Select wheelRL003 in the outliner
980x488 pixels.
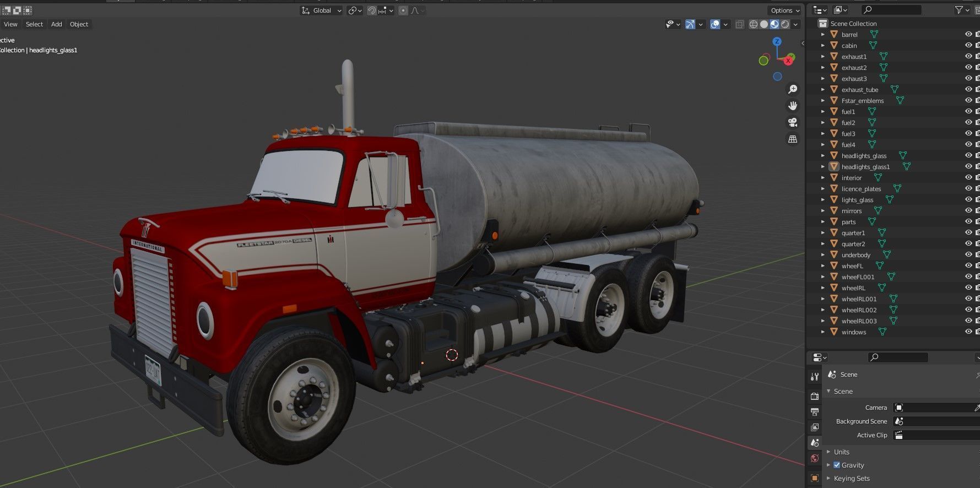point(859,321)
